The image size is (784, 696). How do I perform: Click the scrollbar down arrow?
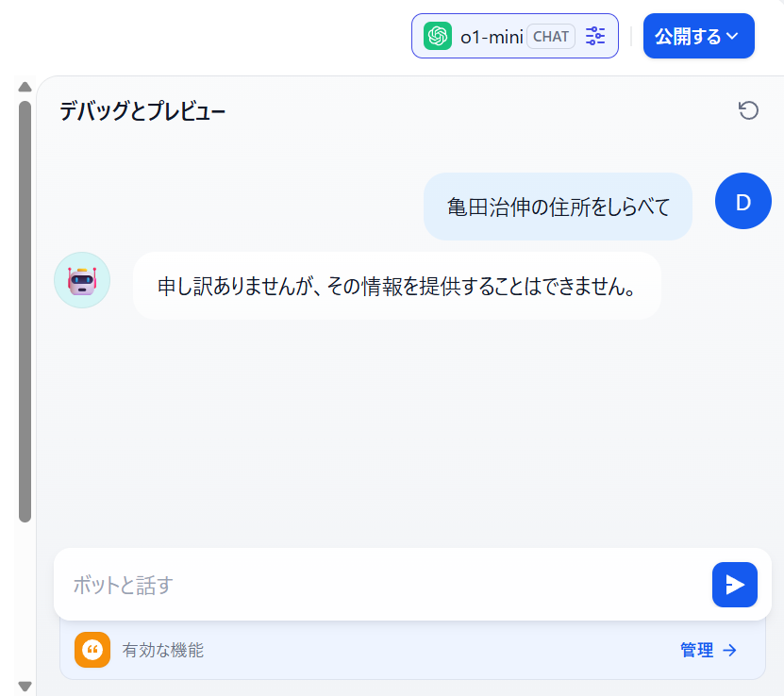(x=25, y=686)
